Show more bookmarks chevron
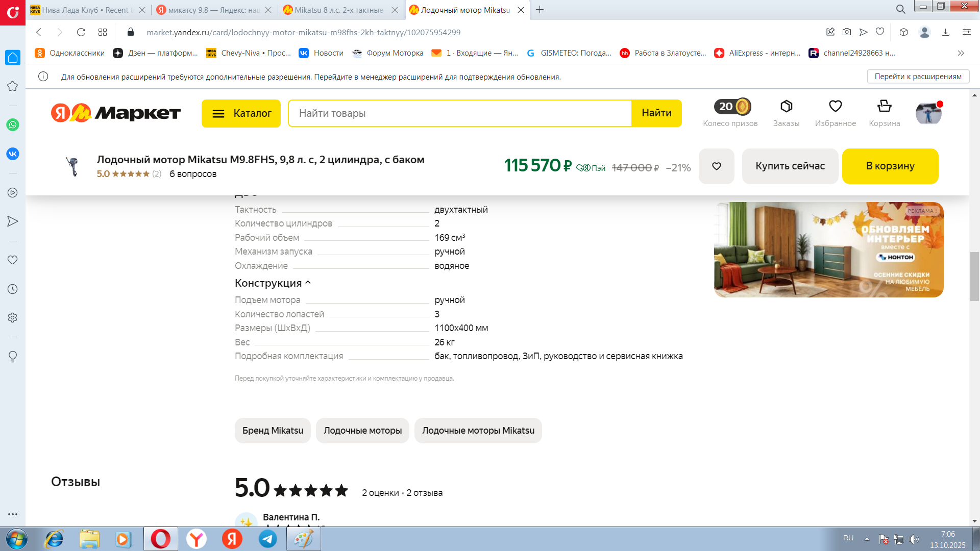 pos(961,53)
